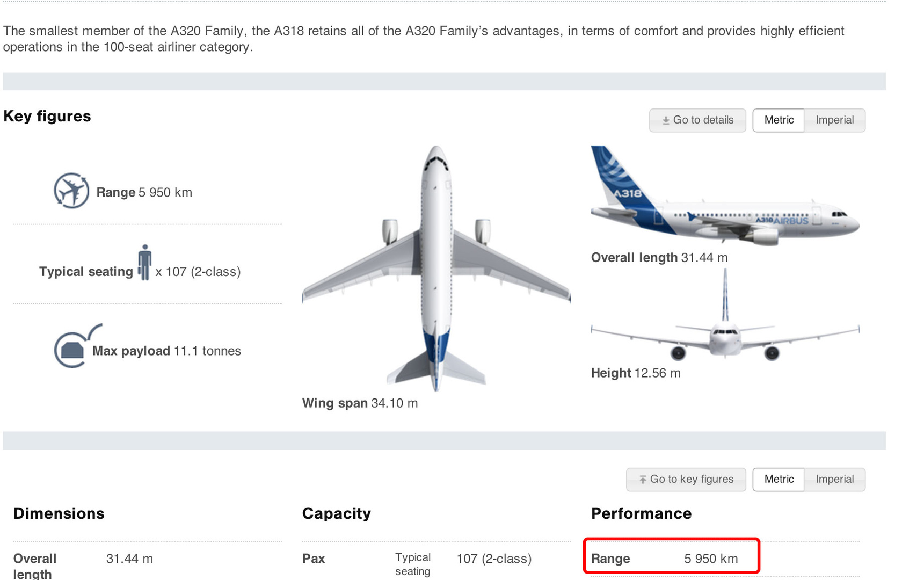Switch details section to Imperial units
Image resolution: width=924 pixels, height=580 pixels.
(x=834, y=479)
